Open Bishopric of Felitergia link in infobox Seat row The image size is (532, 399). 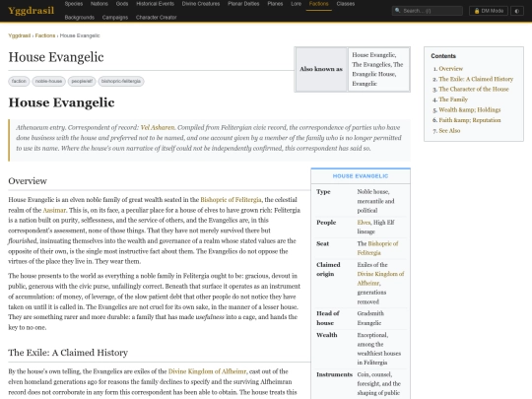[379, 248]
